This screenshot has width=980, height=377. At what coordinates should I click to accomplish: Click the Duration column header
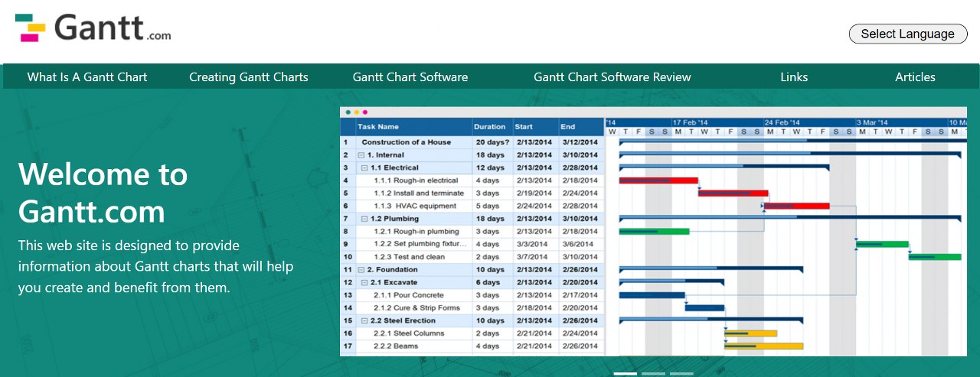(x=492, y=127)
